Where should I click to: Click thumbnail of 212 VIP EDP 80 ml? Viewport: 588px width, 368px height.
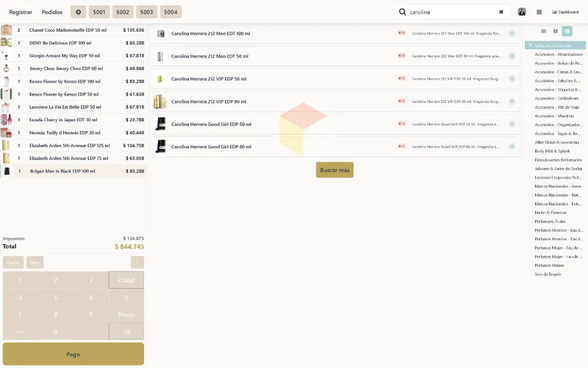[x=160, y=101]
